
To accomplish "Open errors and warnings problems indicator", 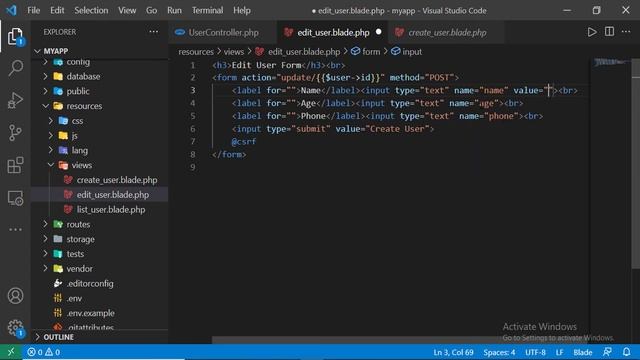I will [44, 352].
